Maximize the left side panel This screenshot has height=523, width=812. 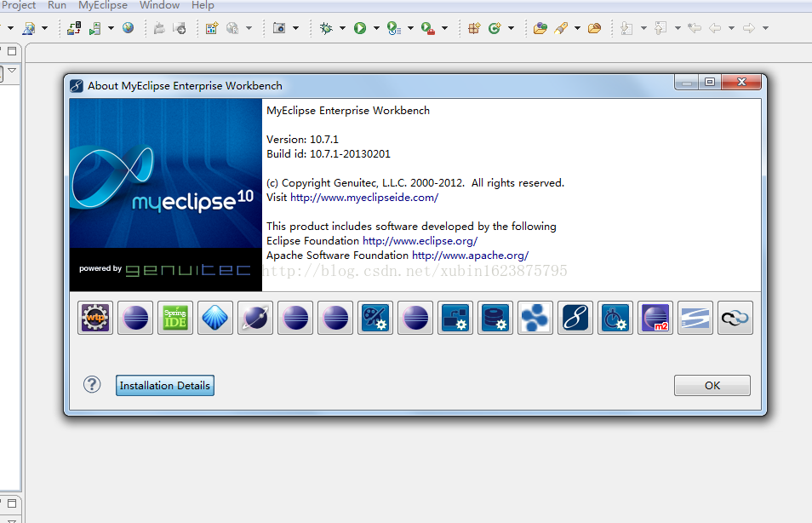[12, 51]
